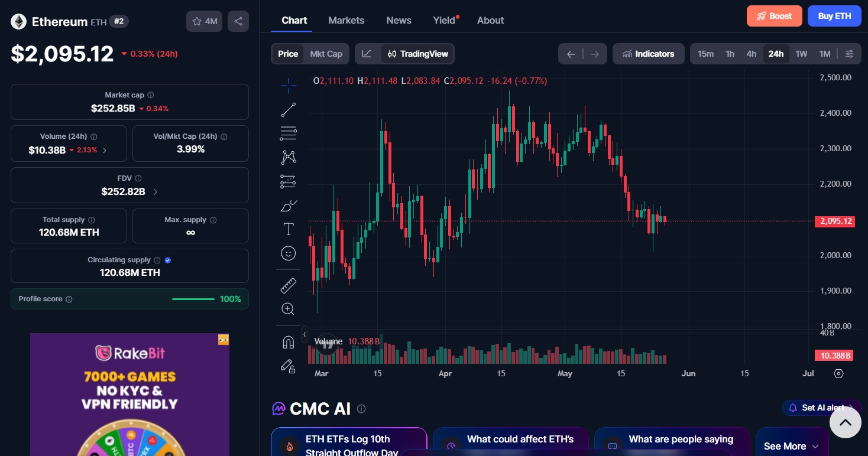The width and height of the screenshot is (868, 456).
Task: Open the forecasting and measurement tool
Action: point(289,181)
